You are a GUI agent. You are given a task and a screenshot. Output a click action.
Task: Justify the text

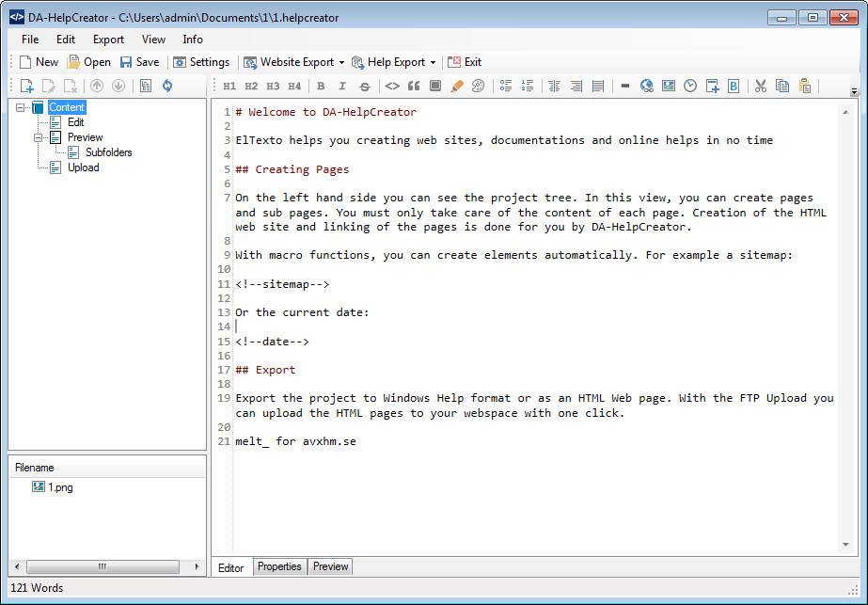pos(598,86)
